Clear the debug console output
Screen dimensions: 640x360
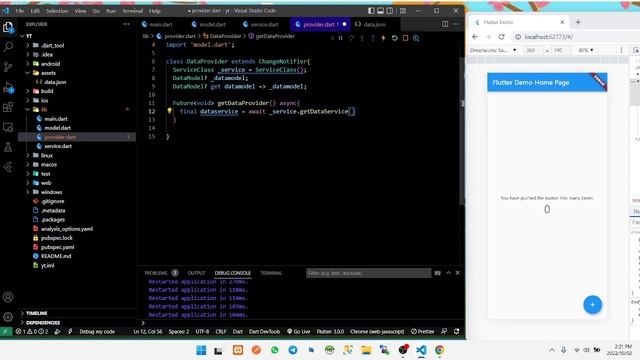click(x=438, y=273)
